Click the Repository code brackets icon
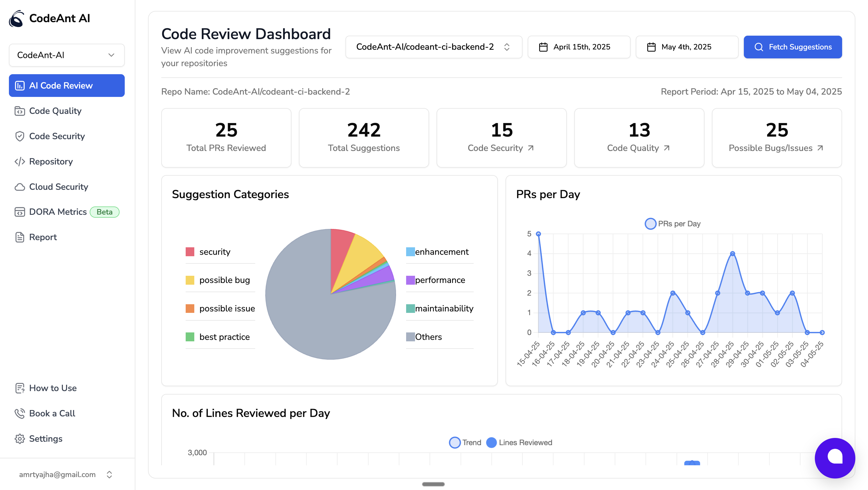This screenshot has height=490, width=868. point(20,162)
